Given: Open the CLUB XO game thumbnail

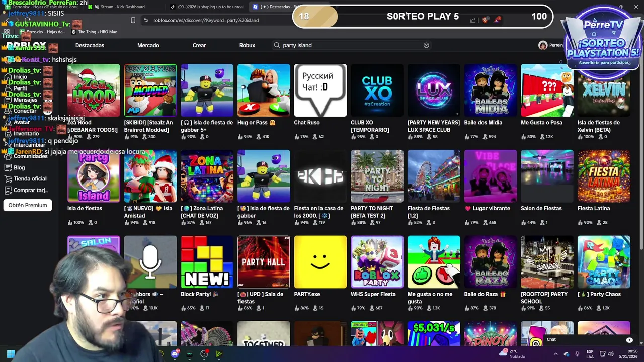Looking at the screenshot, I should point(377,90).
